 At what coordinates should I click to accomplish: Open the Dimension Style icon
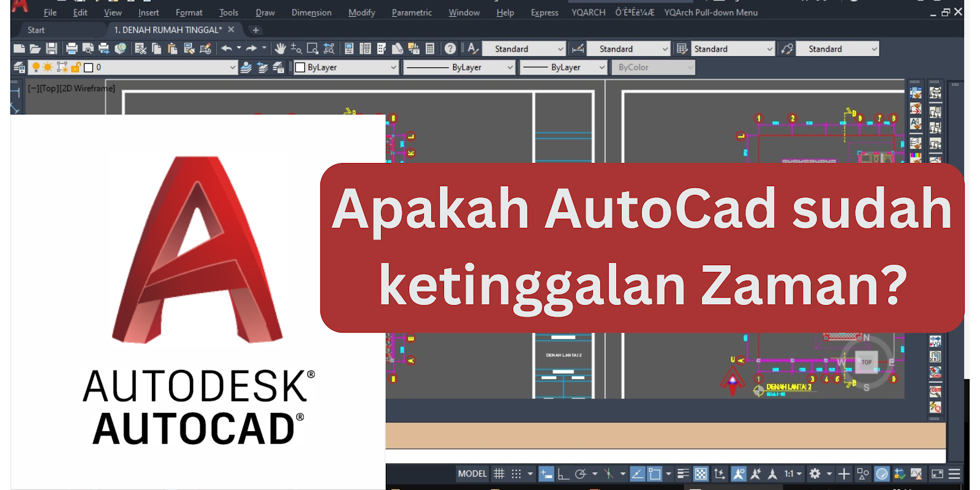(x=578, y=48)
